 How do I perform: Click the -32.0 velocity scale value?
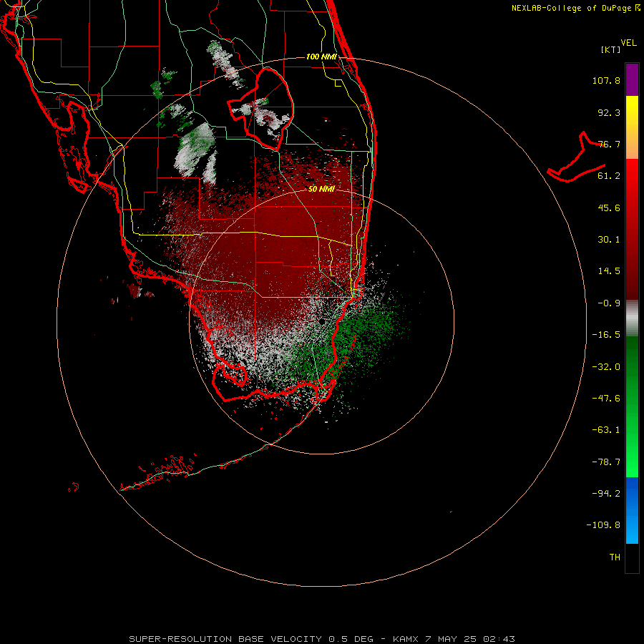(606, 367)
